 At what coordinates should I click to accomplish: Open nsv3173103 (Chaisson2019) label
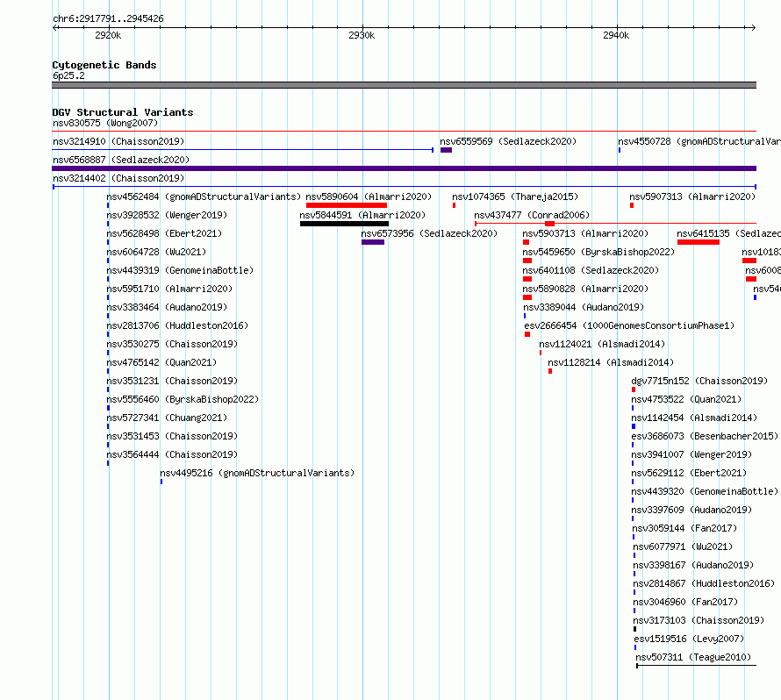(699, 620)
